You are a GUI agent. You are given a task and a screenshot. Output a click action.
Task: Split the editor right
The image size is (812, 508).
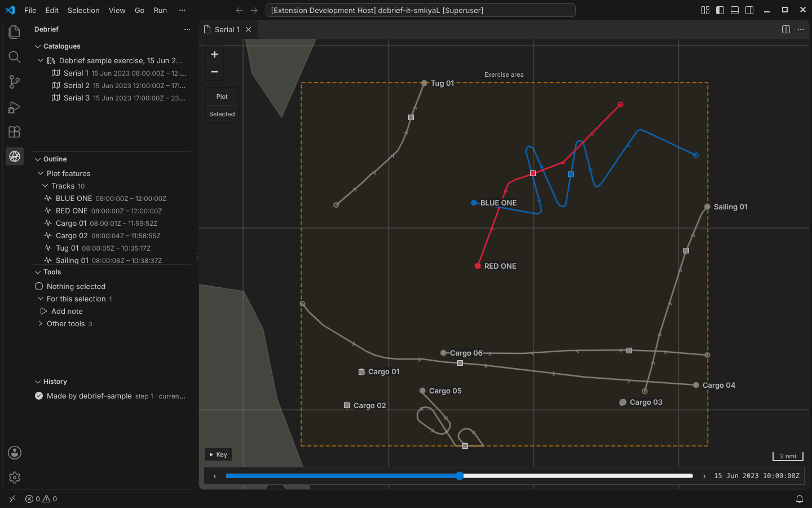point(786,29)
